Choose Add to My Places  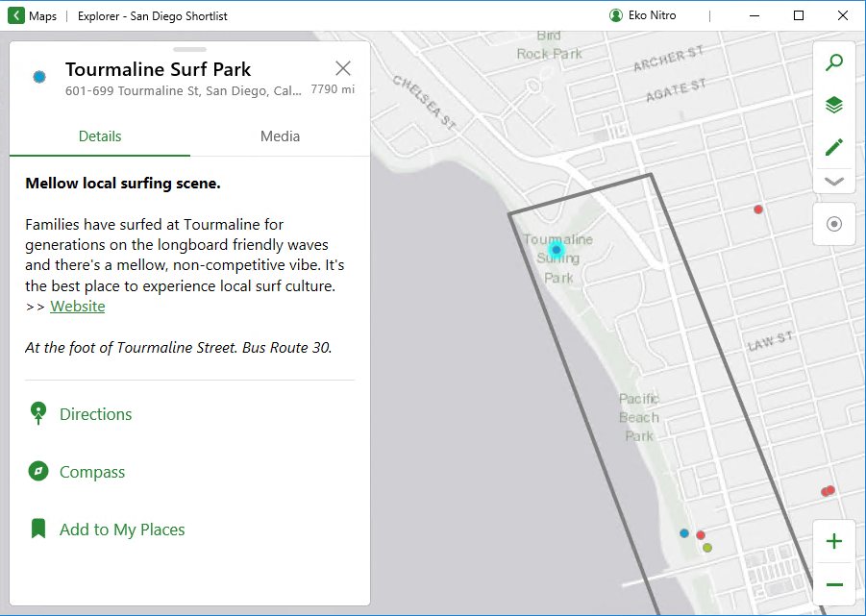pyautogui.click(x=122, y=530)
